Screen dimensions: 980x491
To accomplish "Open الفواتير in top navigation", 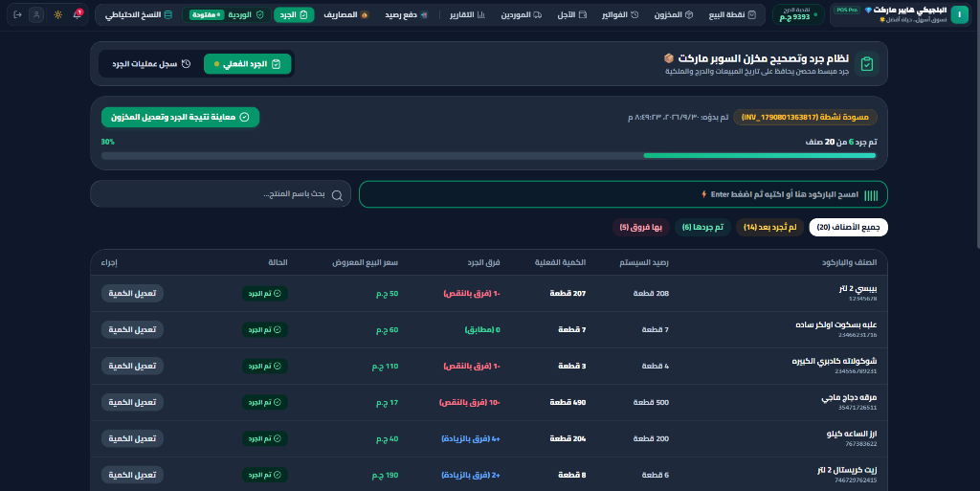I will [620, 14].
